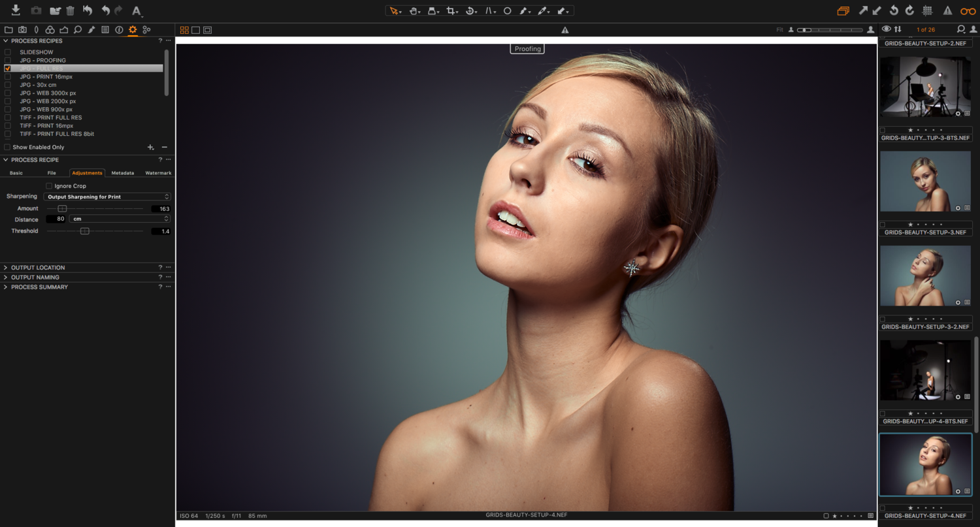
Task: Open the Batch gears tool tab
Action: point(146,30)
